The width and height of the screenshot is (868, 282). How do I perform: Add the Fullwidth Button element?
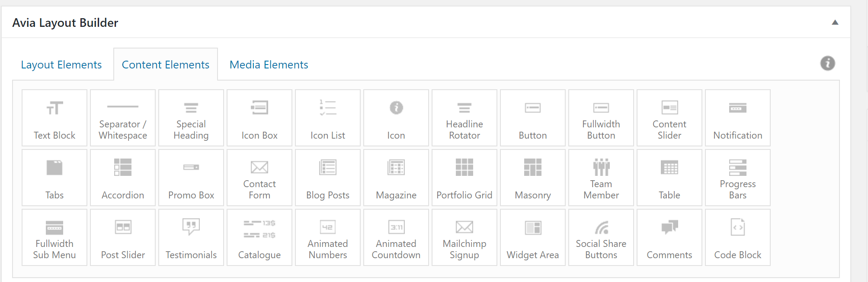tap(601, 118)
